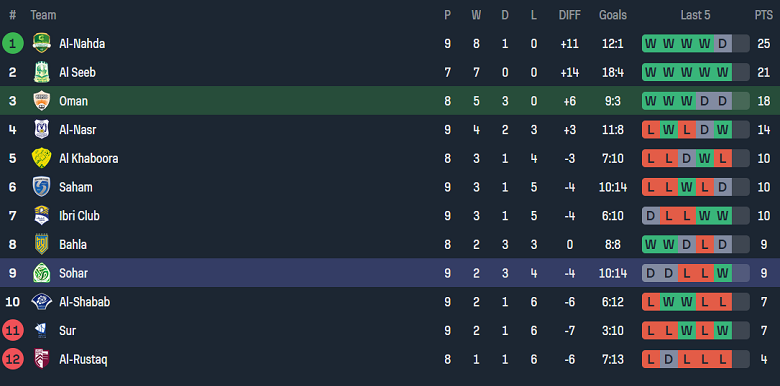Screen dimensions: 780x386
Task: Click the Al-Nahda club crest icon
Action: tap(41, 43)
